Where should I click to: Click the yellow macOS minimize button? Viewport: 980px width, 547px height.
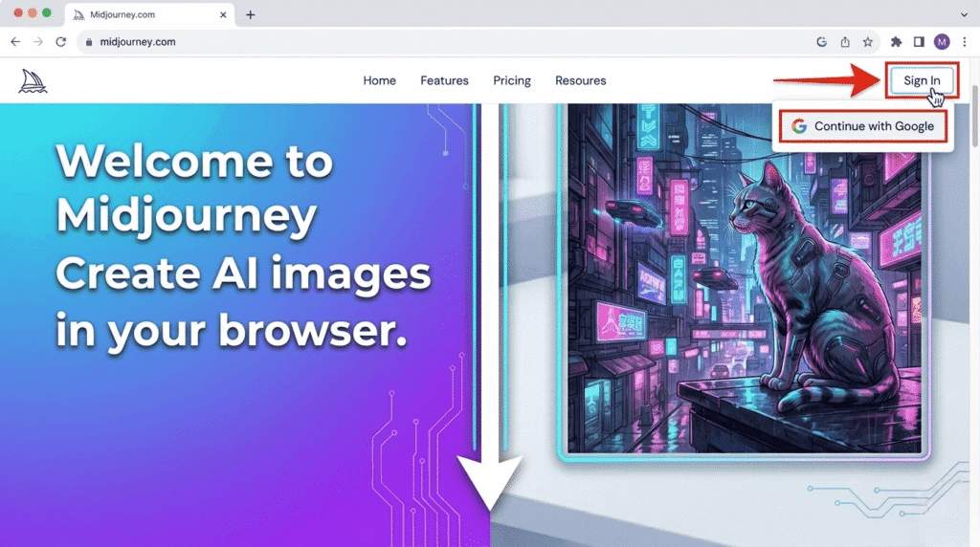(x=33, y=13)
